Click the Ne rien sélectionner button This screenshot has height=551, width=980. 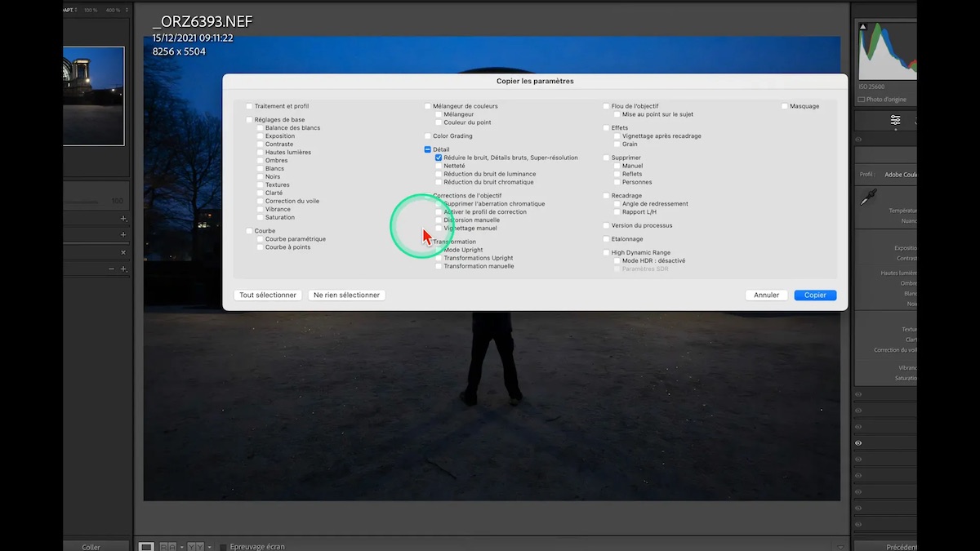pos(346,295)
